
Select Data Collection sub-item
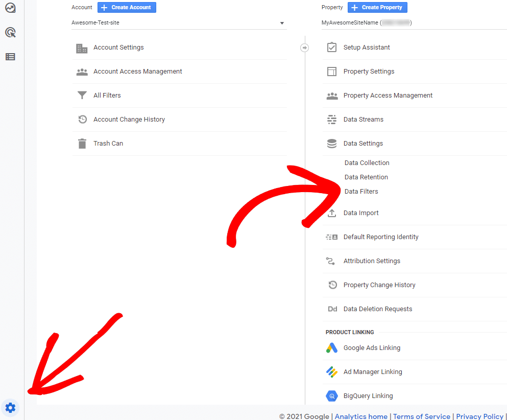click(367, 163)
